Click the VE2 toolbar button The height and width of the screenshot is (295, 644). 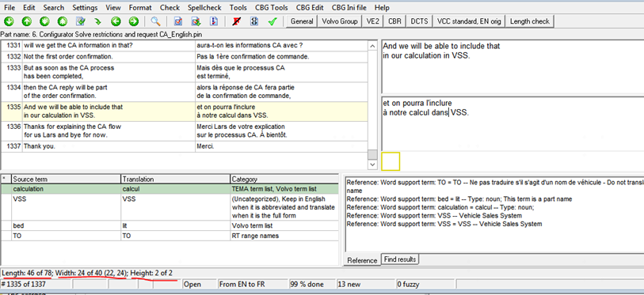(x=373, y=21)
